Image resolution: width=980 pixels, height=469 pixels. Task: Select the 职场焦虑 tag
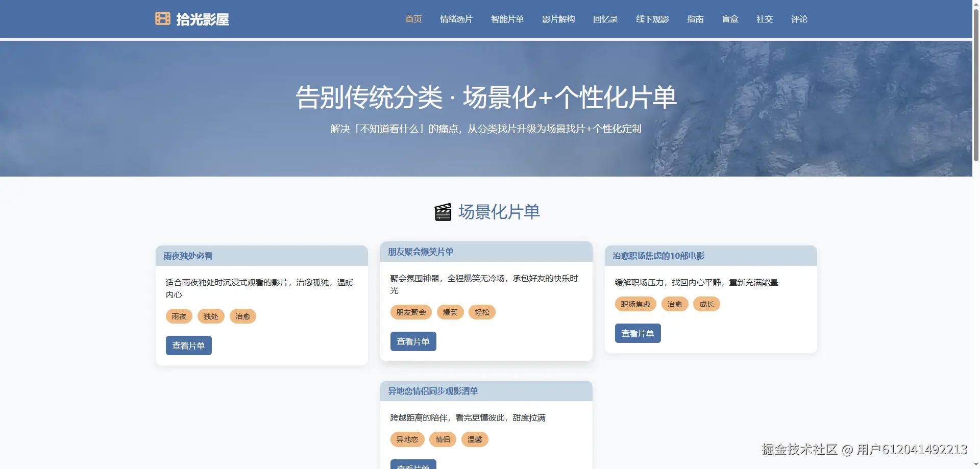(635, 304)
